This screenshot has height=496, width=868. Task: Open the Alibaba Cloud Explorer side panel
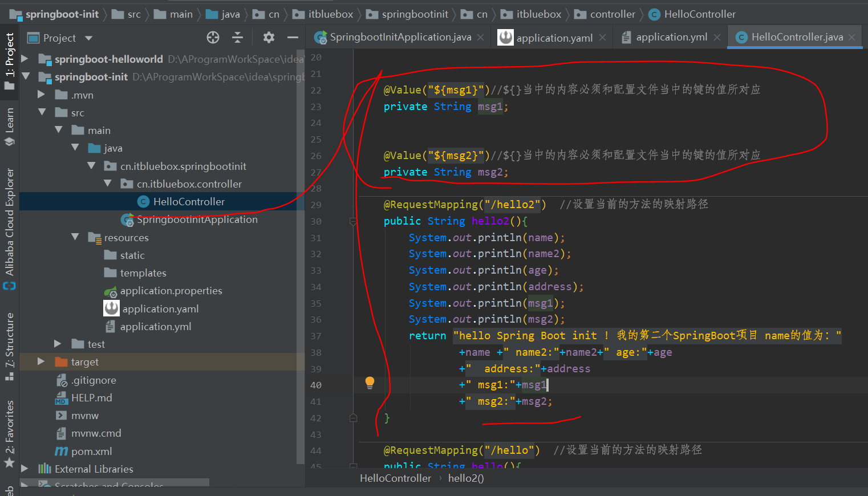(10, 229)
